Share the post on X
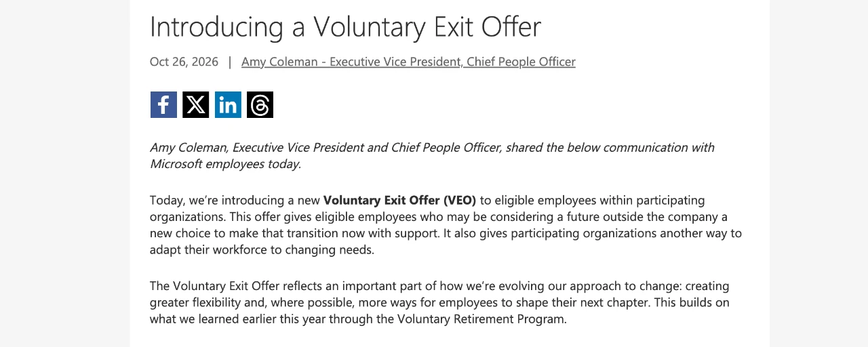This screenshot has width=868, height=347. pyautogui.click(x=196, y=105)
